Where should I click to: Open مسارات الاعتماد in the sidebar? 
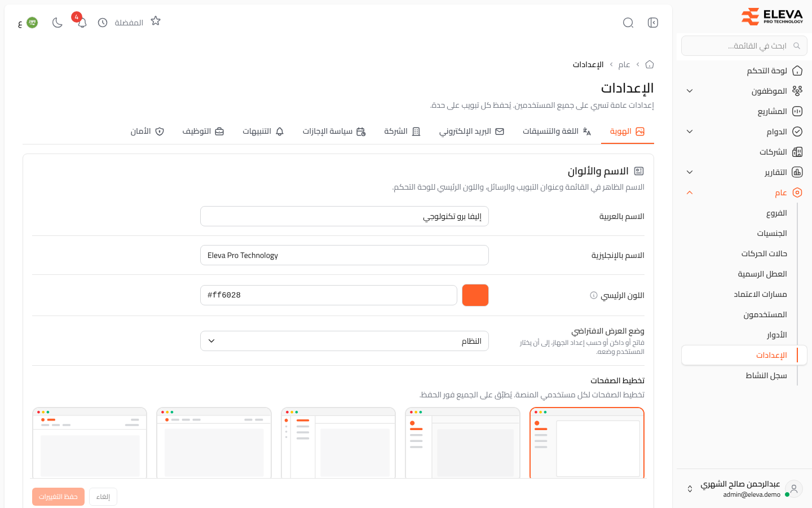(x=744, y=294)
